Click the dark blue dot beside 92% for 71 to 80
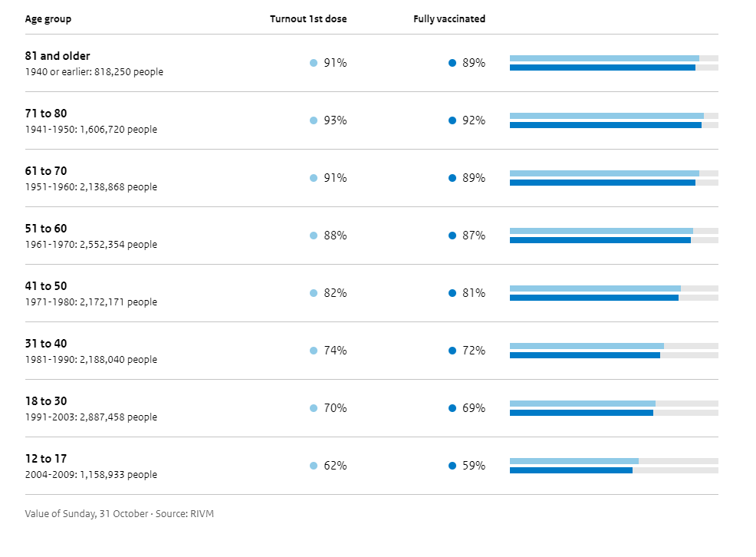The height and width of the screenshot is (557, 756). tap(452, 120)
